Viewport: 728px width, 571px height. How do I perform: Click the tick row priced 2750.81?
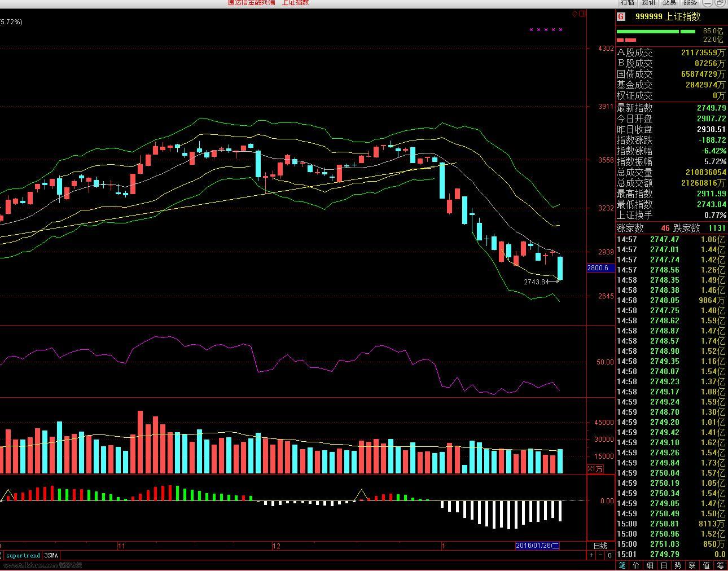pyautogui.click(x=672, y=524)
